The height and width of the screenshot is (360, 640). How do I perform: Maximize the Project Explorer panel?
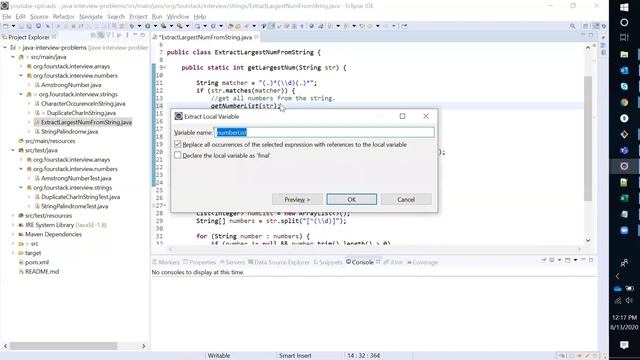tap(142, 36)
